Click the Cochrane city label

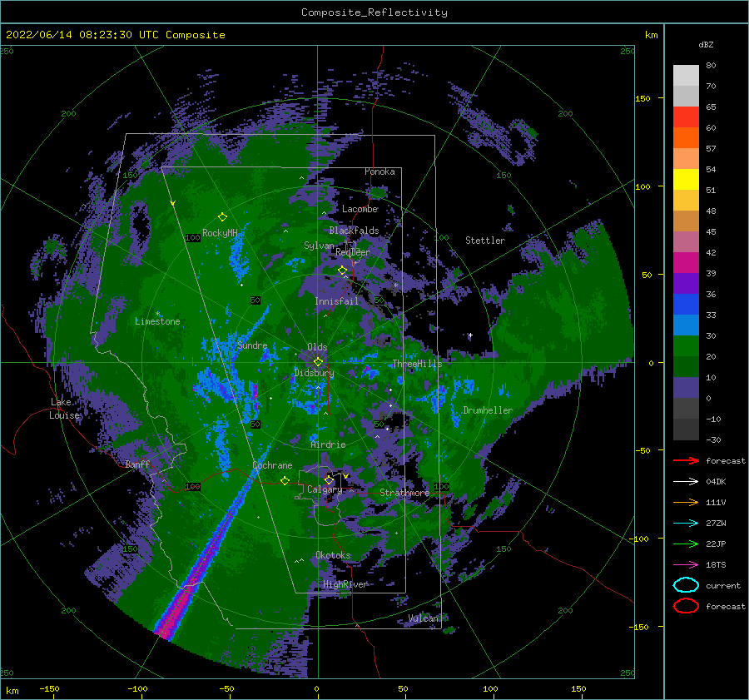(272, 465)
